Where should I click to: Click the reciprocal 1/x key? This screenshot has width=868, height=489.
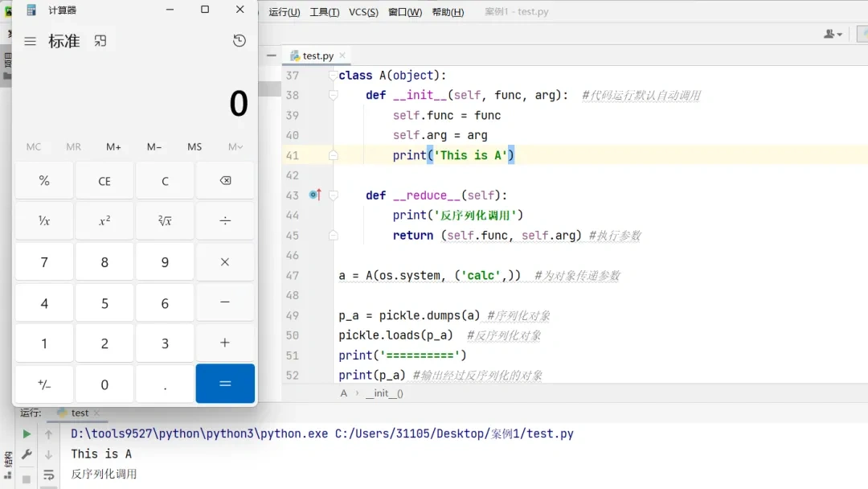point(44,220)
